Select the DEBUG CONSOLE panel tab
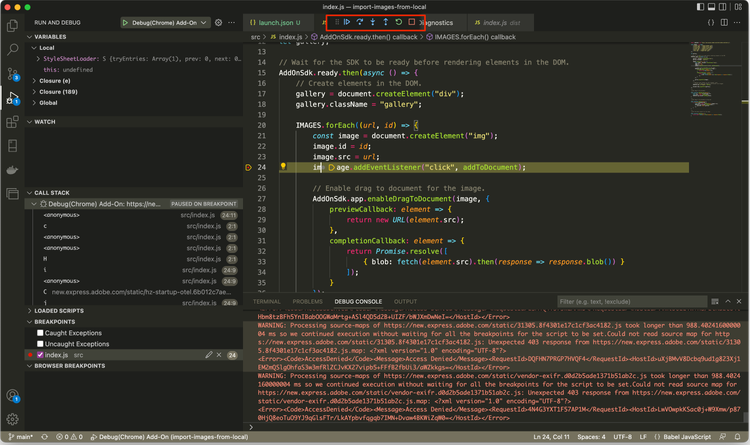The height and width of the screenshot is (445, 750). click(358, 301)
